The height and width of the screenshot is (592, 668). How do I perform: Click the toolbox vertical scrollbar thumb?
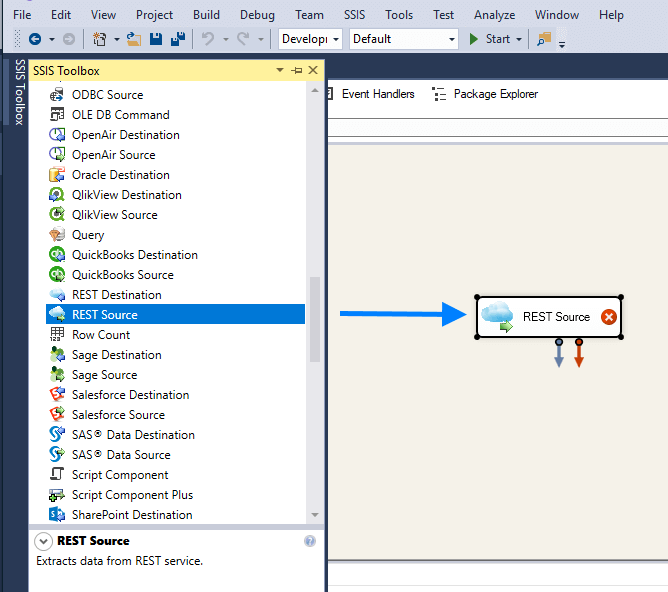pos(315,320)
